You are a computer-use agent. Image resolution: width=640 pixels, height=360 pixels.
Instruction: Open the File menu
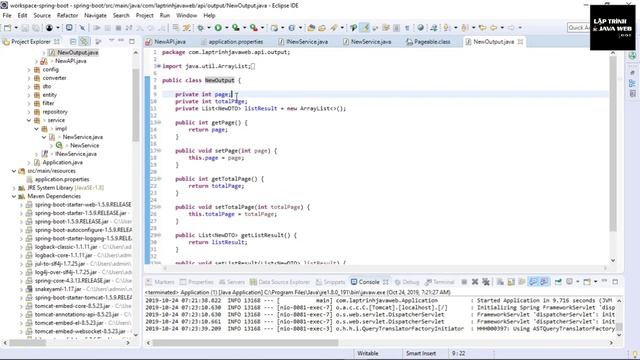click(7, 15)
